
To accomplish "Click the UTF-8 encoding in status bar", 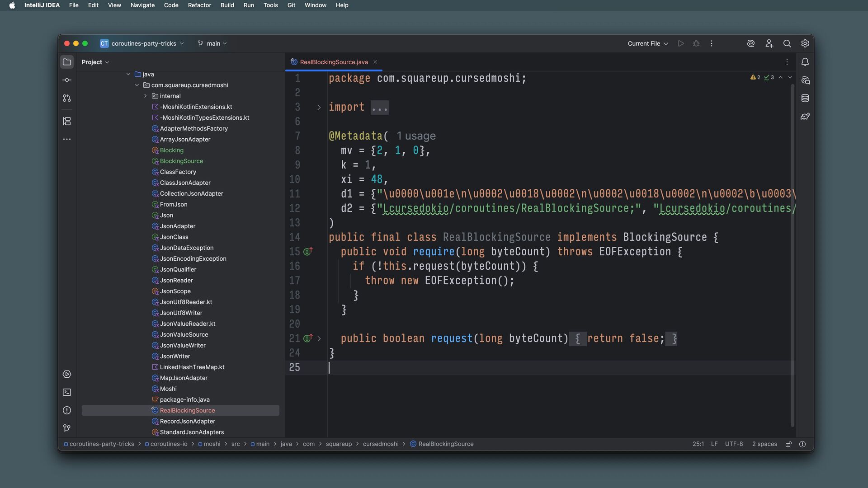I will [x=734, y=444].
